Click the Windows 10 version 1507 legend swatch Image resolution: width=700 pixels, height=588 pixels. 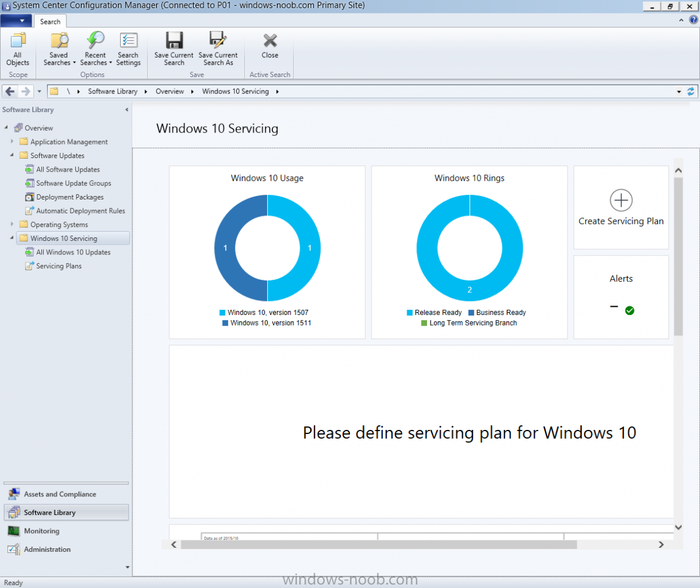pyautogui.click(x=222, y=313)
